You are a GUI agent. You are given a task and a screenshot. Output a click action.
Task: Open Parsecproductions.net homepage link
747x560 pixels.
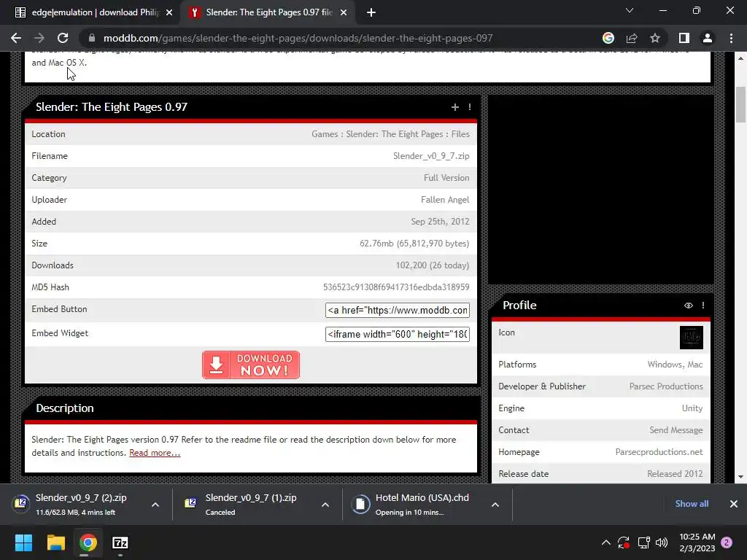(x=659, y=452)
